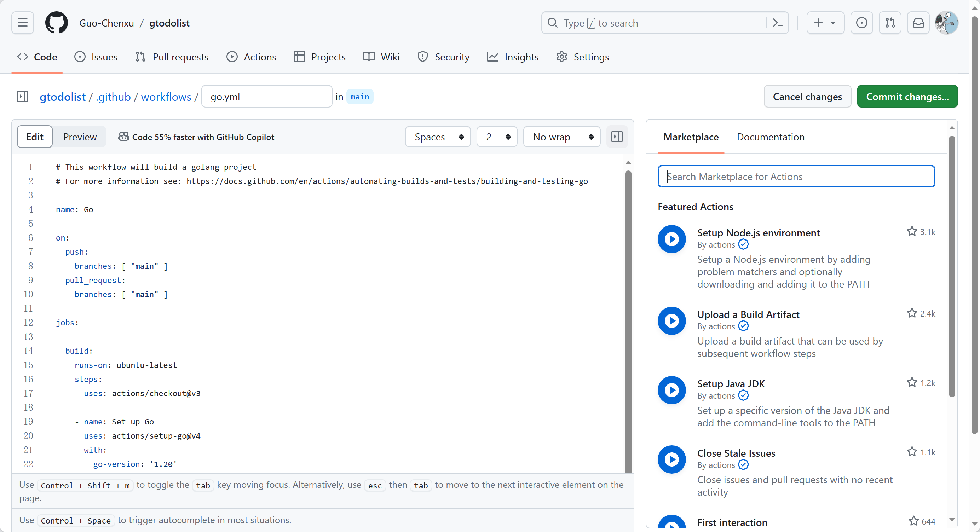Viewport: 980px width, 532px height.
Task: Click verified badge under Setup Java JDK
Action: tap(743, 395)
